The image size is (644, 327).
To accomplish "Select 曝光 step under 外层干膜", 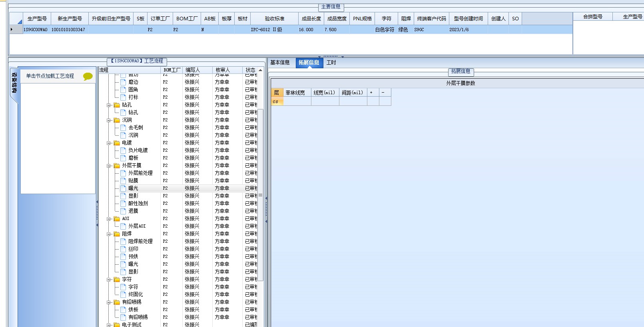I will pyautogui.click(x=133, y=188).
